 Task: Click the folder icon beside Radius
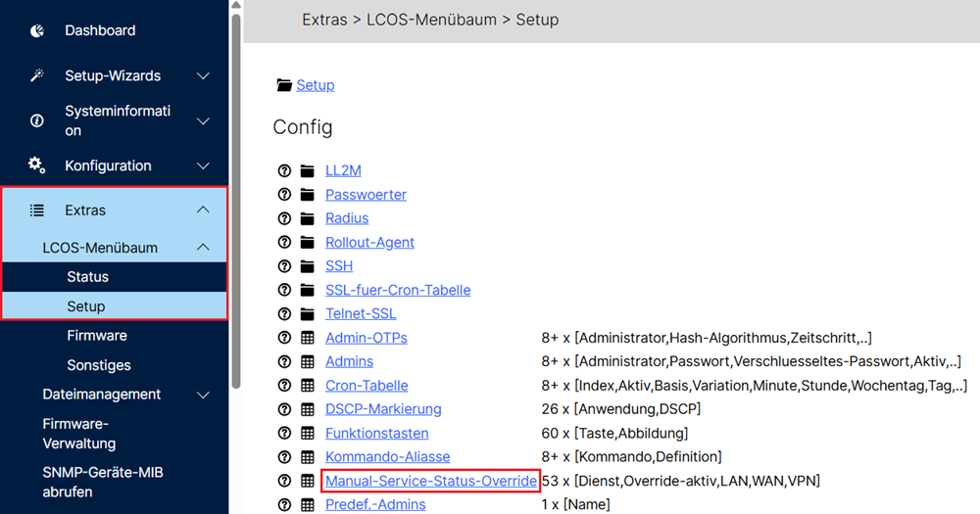click(x=308, y=218)
